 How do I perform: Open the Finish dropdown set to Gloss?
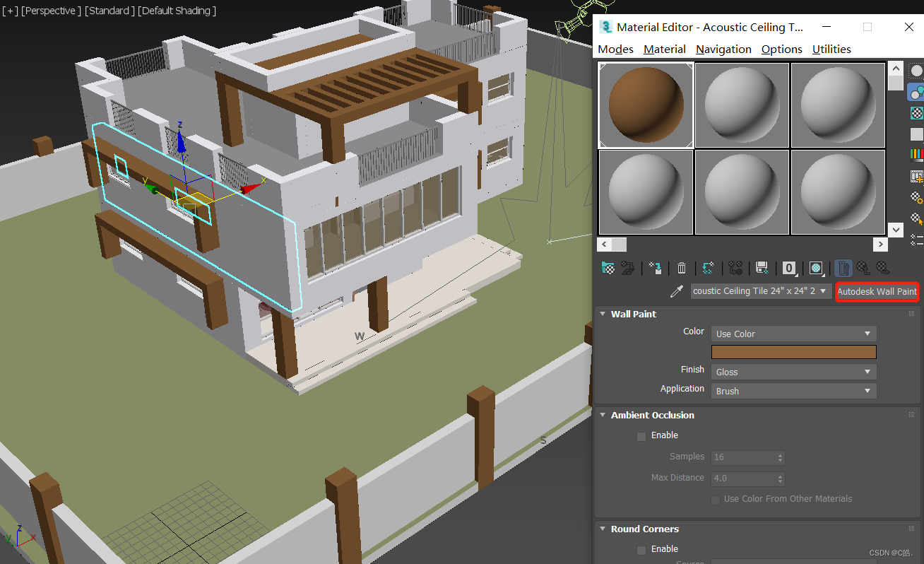793,371
